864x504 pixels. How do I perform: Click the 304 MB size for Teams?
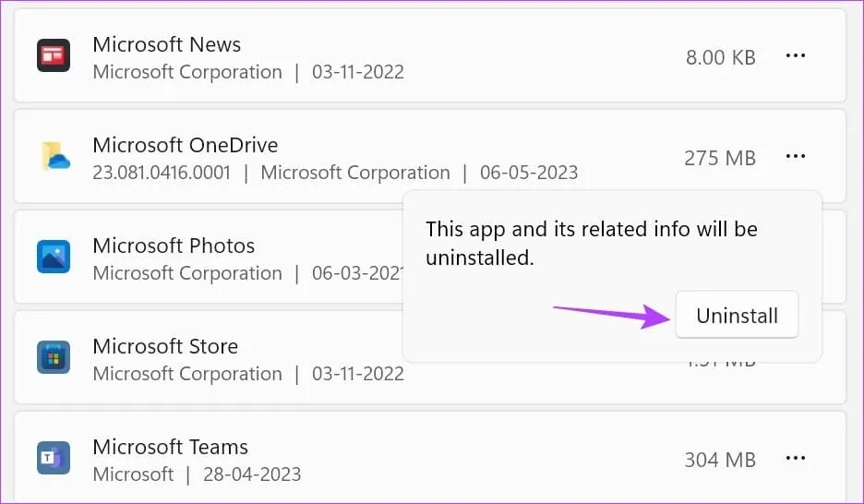(720, 460)
